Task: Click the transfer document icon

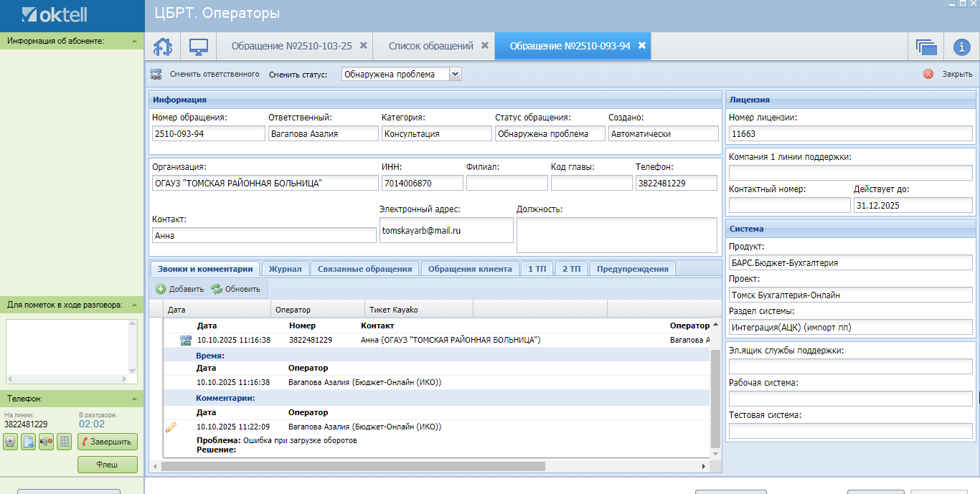Action: (29, 442)
